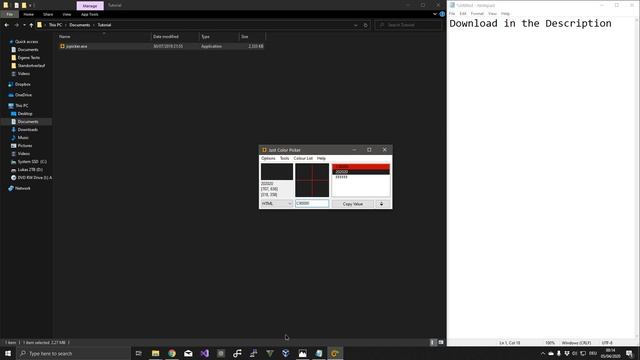Select This PC in navigation pane
The height and width of the screenshot is (360, 640).
22,105
